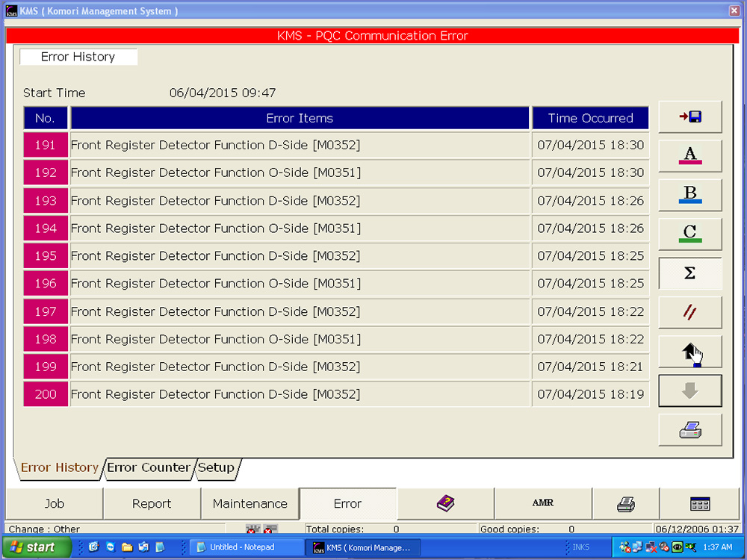Click the save-to-disk export icon
The height and width of the screenshot is (560, 747).
tap(689, 117)
